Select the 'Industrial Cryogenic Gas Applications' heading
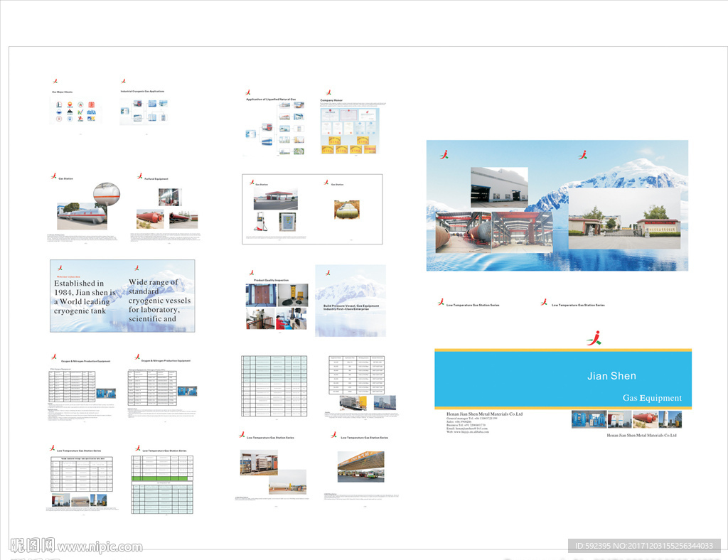 pyautogui.click(x=142, y=92)
